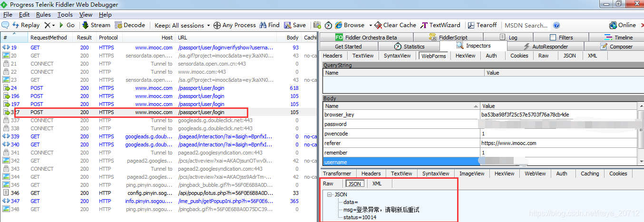Click Clear Cache toolbar button
Viewport: 644px width, 222px height.
pyautogui.click(x=395, y=25)
